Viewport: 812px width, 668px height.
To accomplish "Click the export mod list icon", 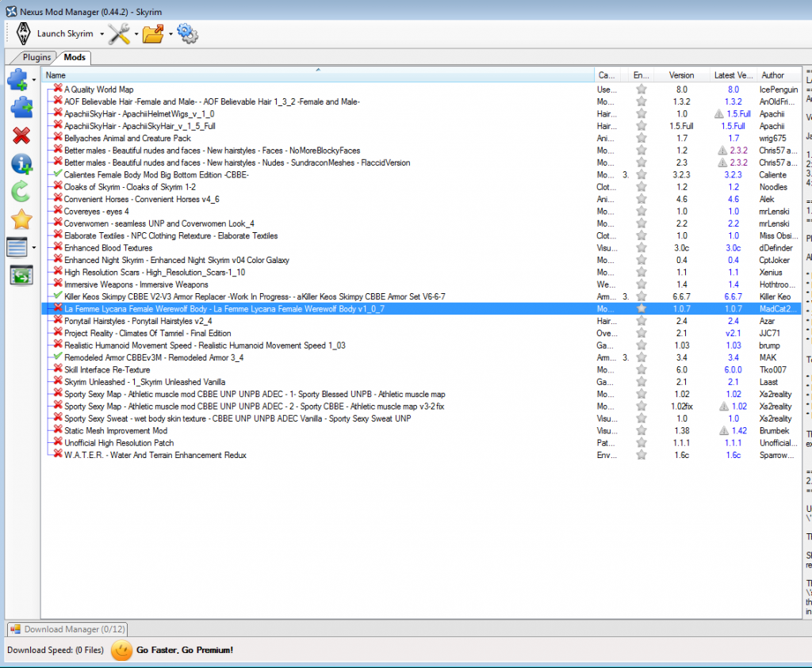I will tap(21, 275).
